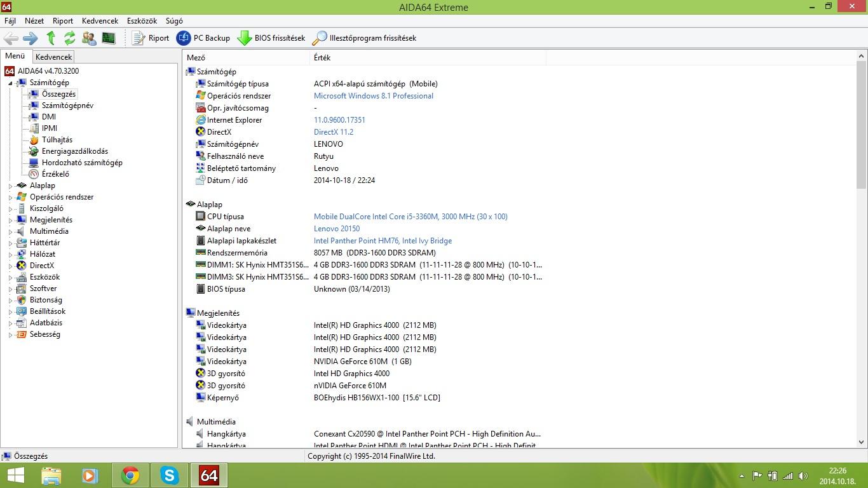
Task: Open the Riport menu
Action: click(63, 21)
